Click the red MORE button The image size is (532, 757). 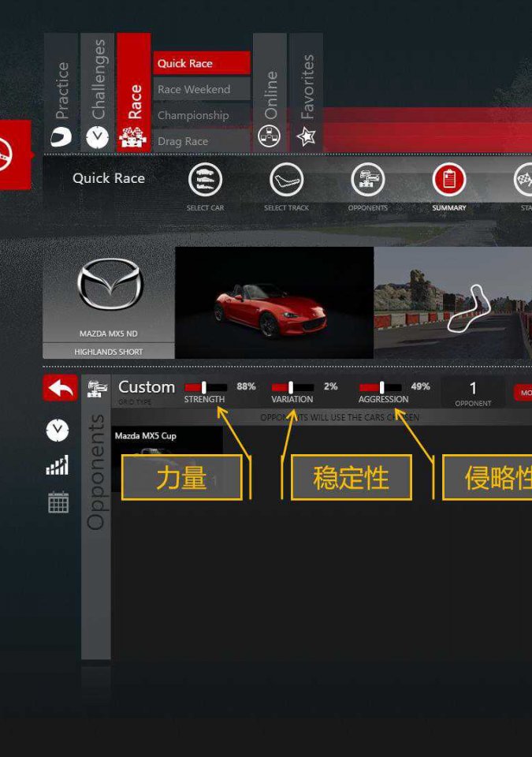click(x=523, y=393)
